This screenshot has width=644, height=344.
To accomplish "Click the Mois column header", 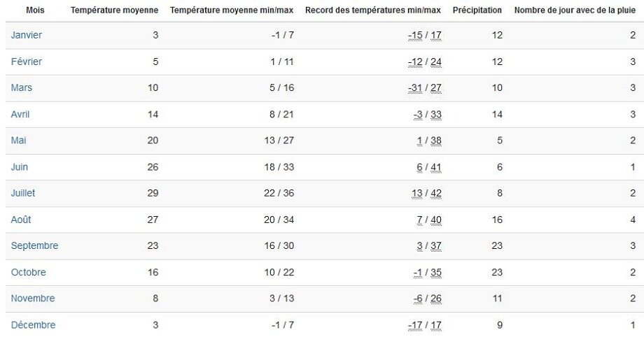I will [35, 10].
